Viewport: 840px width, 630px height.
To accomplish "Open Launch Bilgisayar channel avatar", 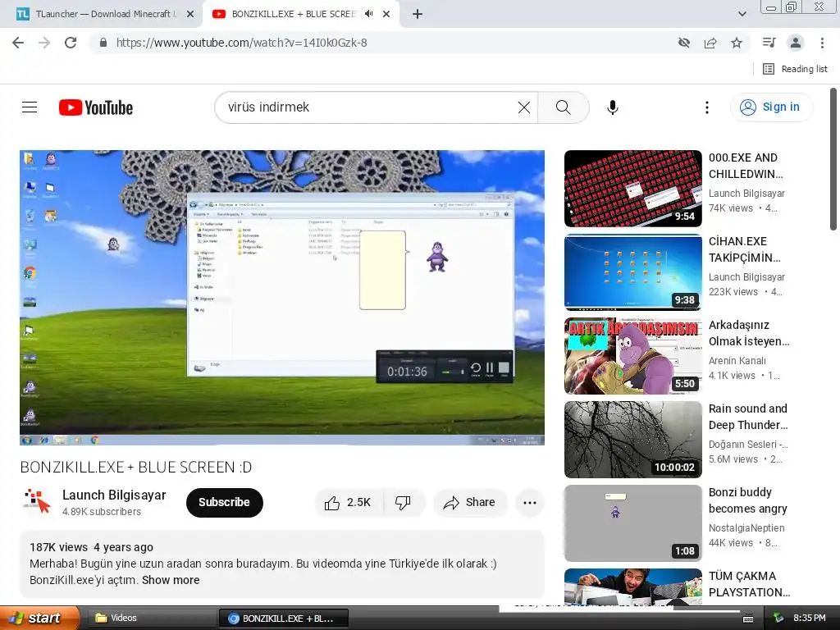I will pyautogui.click(x=37, y=502).
